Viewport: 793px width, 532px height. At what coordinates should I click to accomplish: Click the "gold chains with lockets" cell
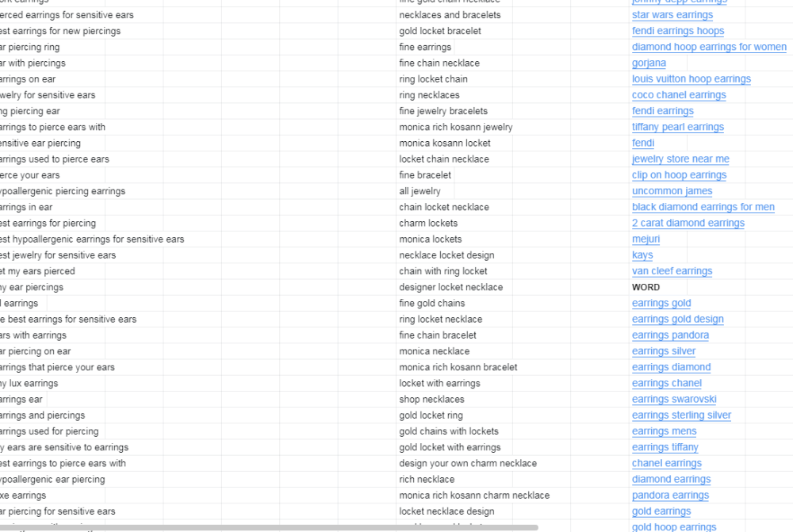click(x=449, y=431)
